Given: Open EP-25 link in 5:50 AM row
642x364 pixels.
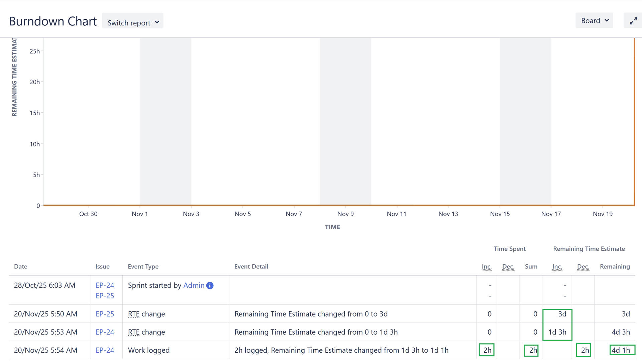Looking at the screenshot, I should tap(105, 314).
